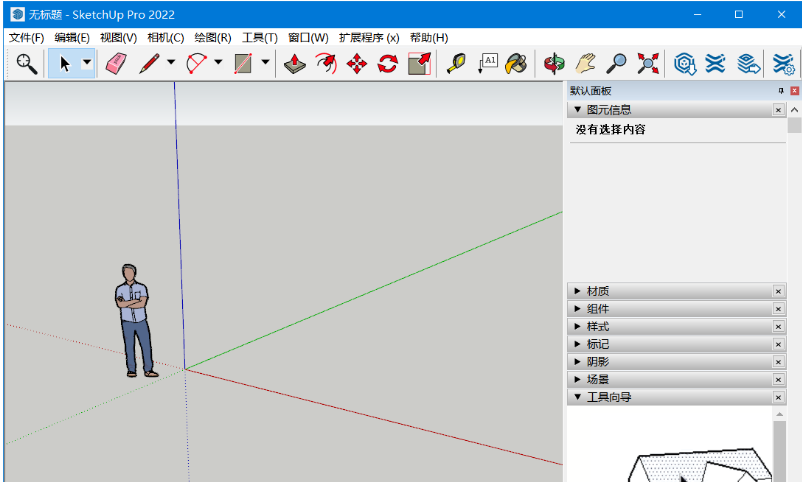Select the Tape Measure tool

click(x=456, y=64)
